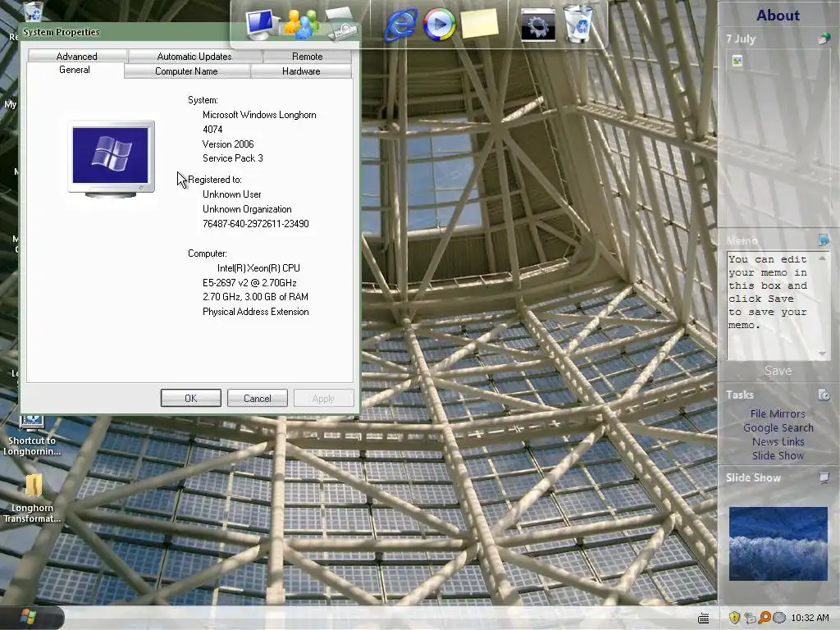Open the Computer Name tab
Viewport: 840px width, 630px height.
pyautogui.click(x=186, y=71)
